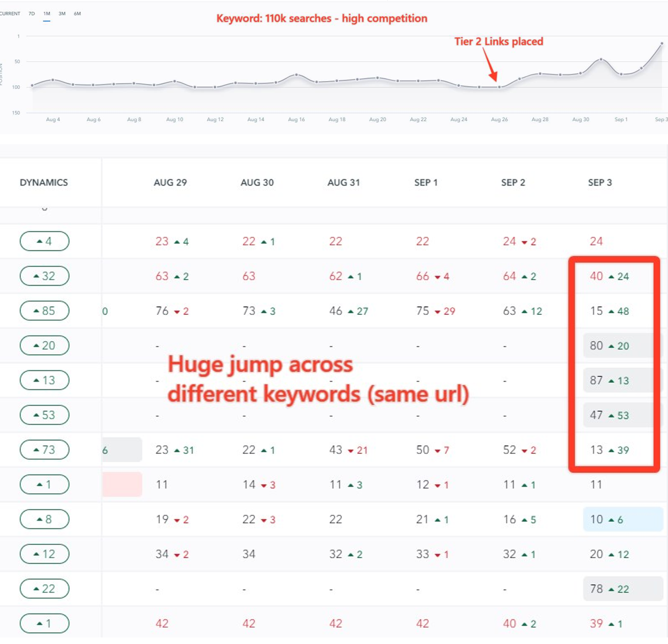Click the AUG 30 column header

pos(257,182)
